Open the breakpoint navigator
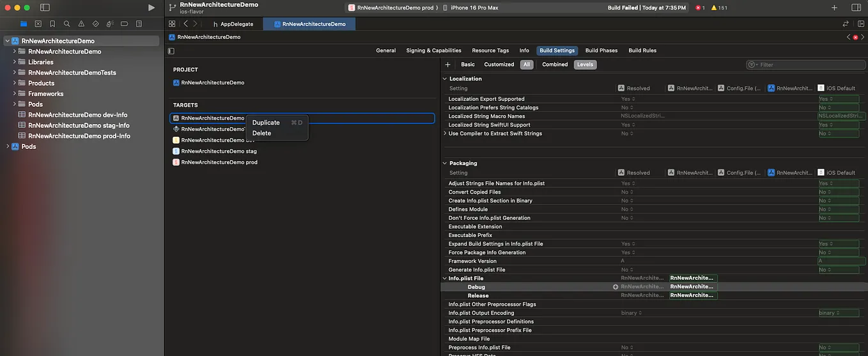This screenshot has width=868, height=356. click(x=125, y=24)
